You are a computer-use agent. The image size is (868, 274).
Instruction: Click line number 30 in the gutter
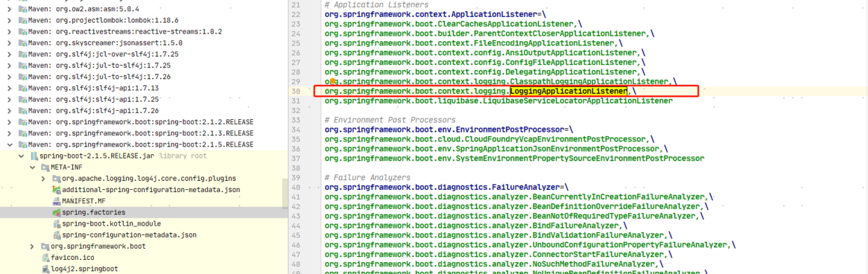point(297,91)
